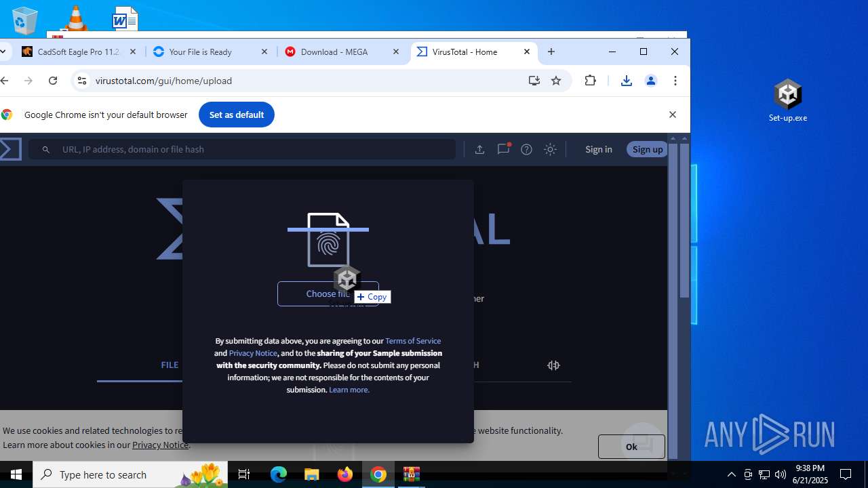Open WinRAR from the taskbar

[x=412, y=474]
